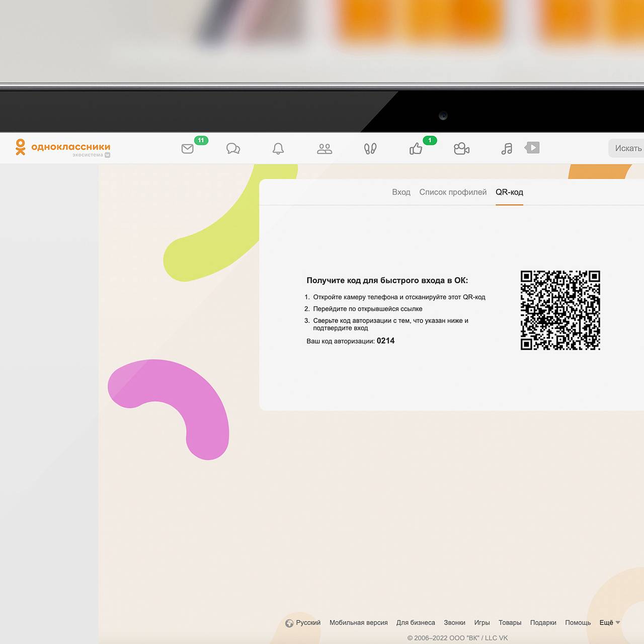Open the Подарки footer link

pos(543,622)
